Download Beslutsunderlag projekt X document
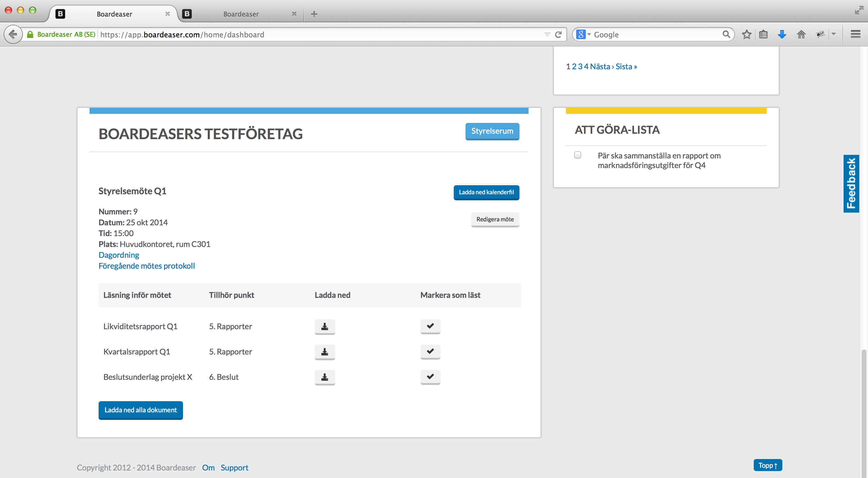The image size is (868, 478). (324, 377)
